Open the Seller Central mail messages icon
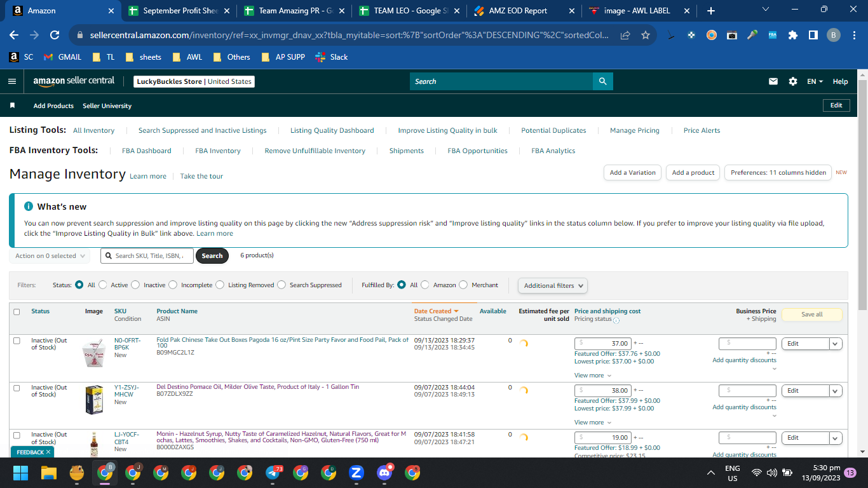Screen dimensions: 868x488 tap(773, 81)
